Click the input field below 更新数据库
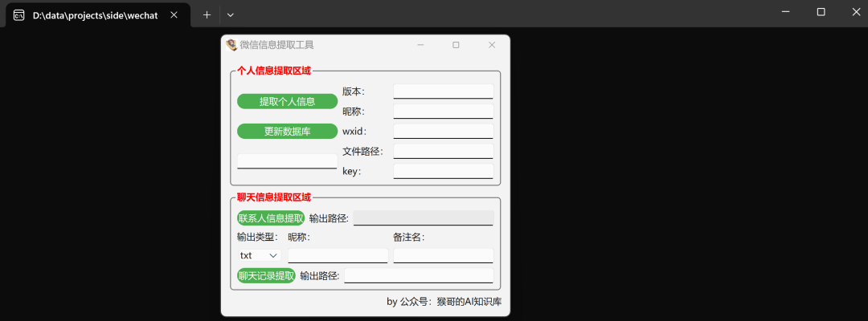This screenshot has width=868, height=321. [287, 160]
